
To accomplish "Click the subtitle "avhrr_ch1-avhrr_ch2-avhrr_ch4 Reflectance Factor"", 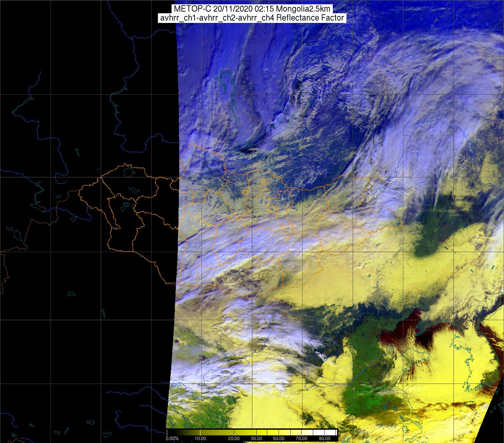I will (252, 18).
